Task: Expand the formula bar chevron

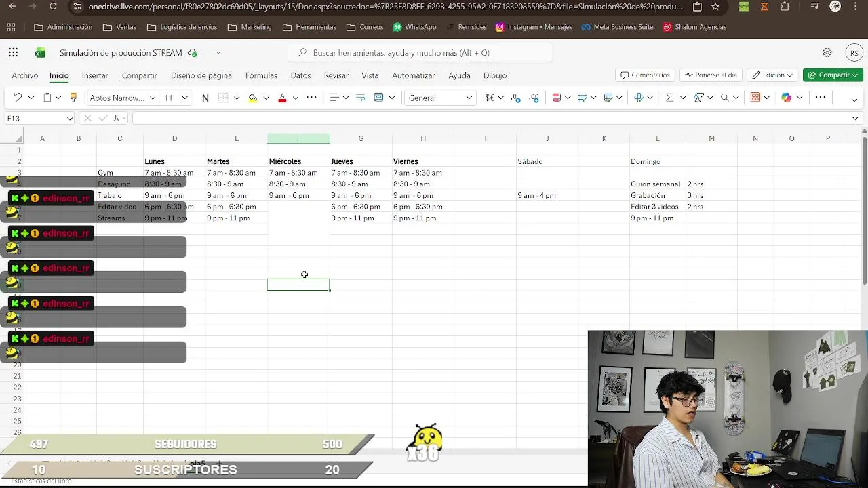Action: click(855, 118)
